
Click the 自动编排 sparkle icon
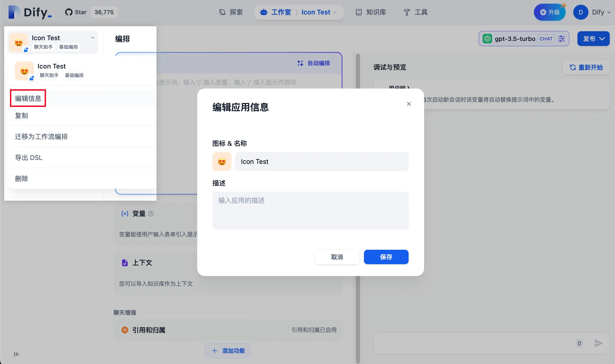tap(300, 63)
